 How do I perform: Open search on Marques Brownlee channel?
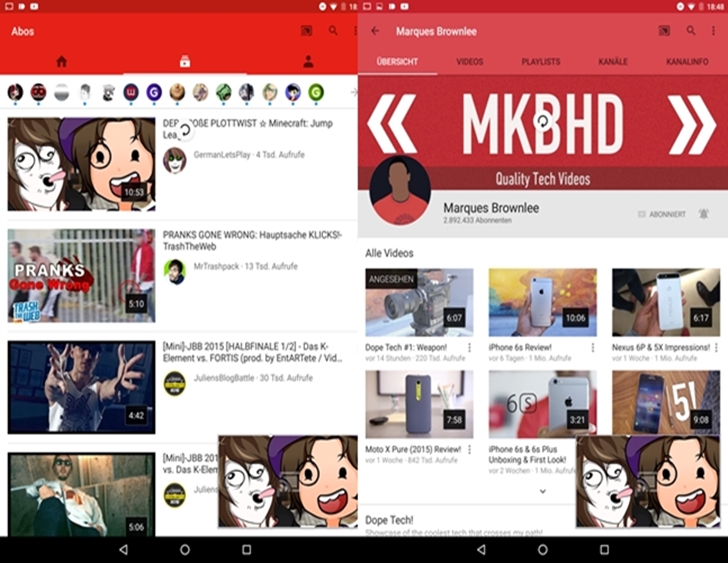(691, 31)
